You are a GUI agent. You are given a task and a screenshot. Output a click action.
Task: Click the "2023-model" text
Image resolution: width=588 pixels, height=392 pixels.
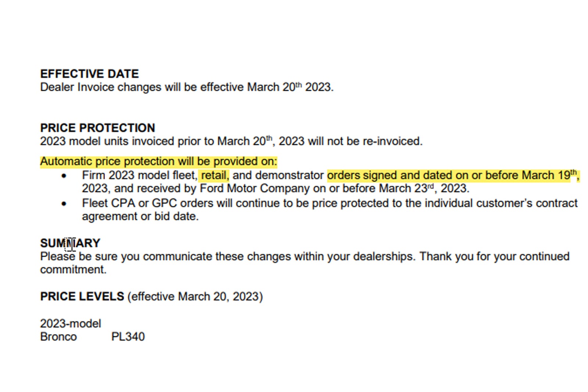click(70, 324)
